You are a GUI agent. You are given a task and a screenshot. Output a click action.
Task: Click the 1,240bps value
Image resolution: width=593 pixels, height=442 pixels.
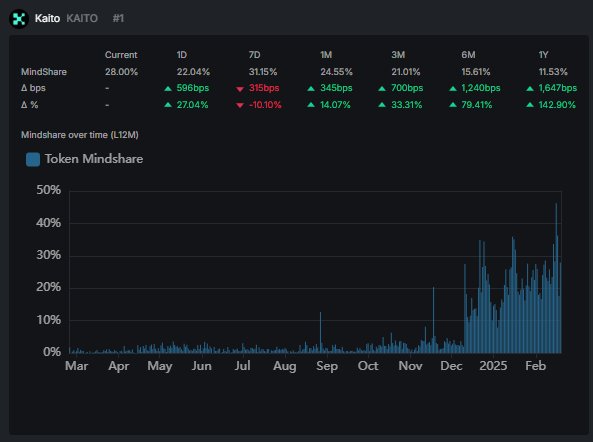[481, 88]
